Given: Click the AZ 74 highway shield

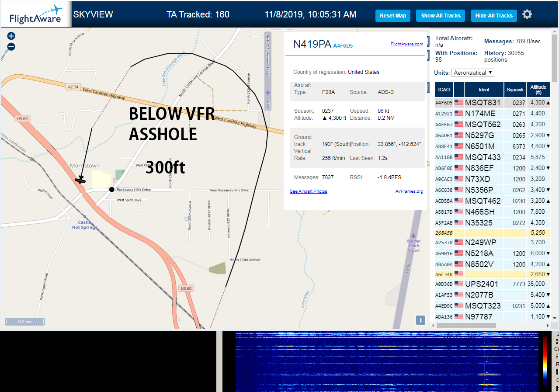Looking at the screenshot, I should coord(73,87).
